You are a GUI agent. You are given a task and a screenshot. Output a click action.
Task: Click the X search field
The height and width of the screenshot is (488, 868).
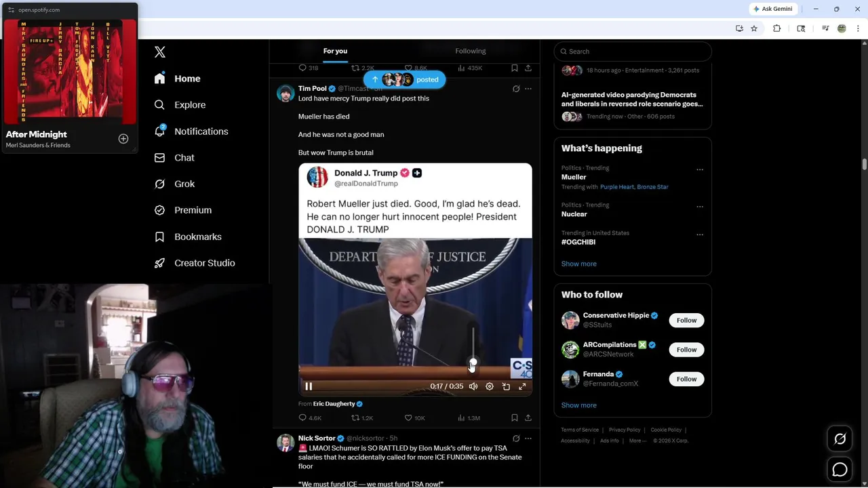[633, 52]
